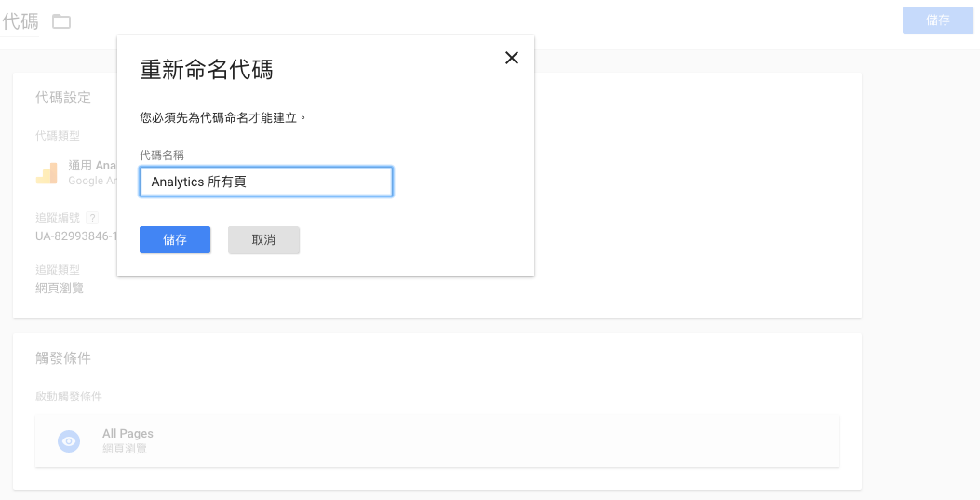Click the folder icon beside 代碼 title
980x500 pixels.
click(61, 21)
